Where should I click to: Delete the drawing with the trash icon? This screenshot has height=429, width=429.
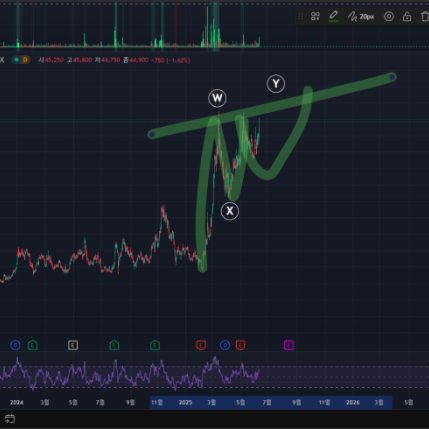tap(425, 16)
